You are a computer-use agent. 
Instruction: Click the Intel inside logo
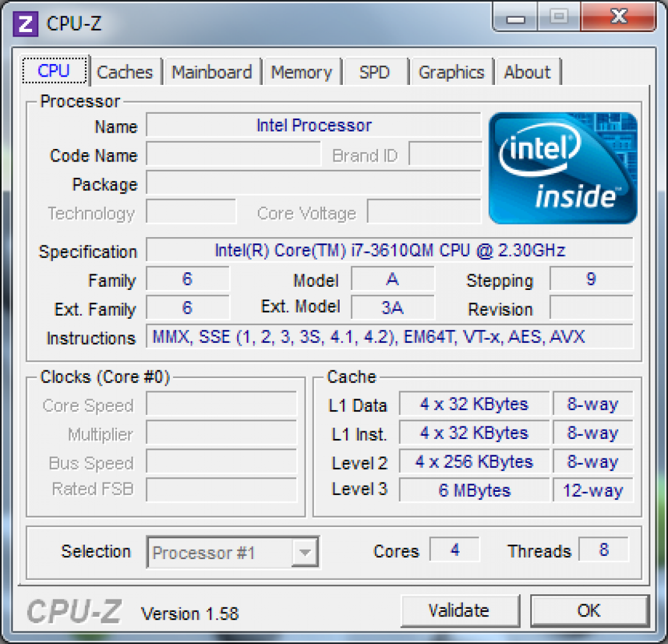pos(563,168)
